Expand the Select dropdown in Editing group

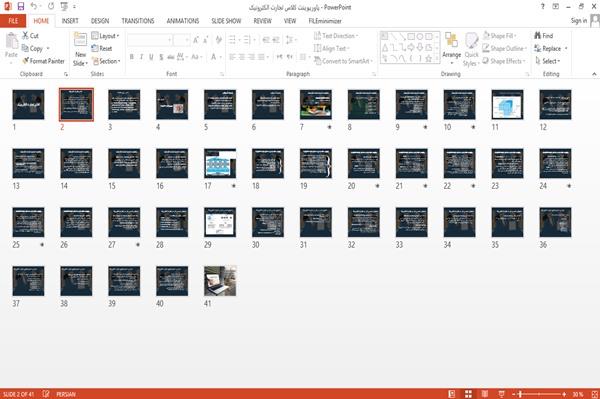click(548, 61)
